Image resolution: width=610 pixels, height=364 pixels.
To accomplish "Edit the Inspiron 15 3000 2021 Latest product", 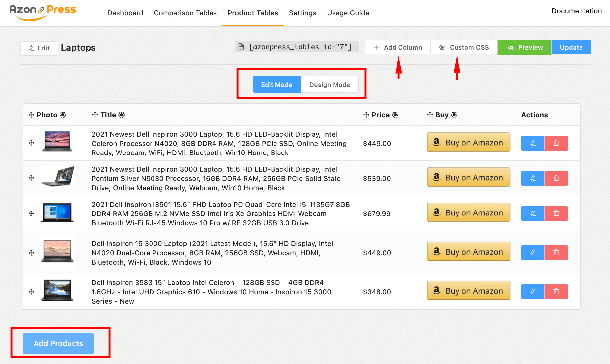I will 533,253.
